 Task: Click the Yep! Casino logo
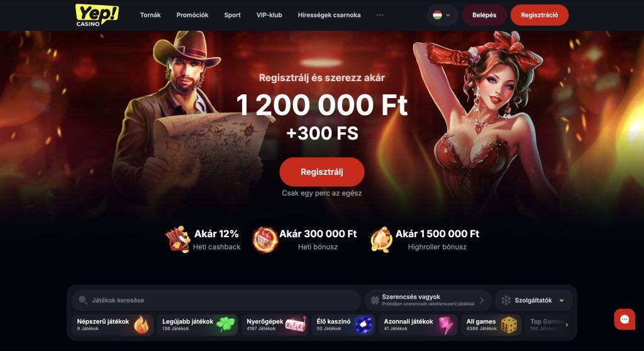click(x=97, y=15)
